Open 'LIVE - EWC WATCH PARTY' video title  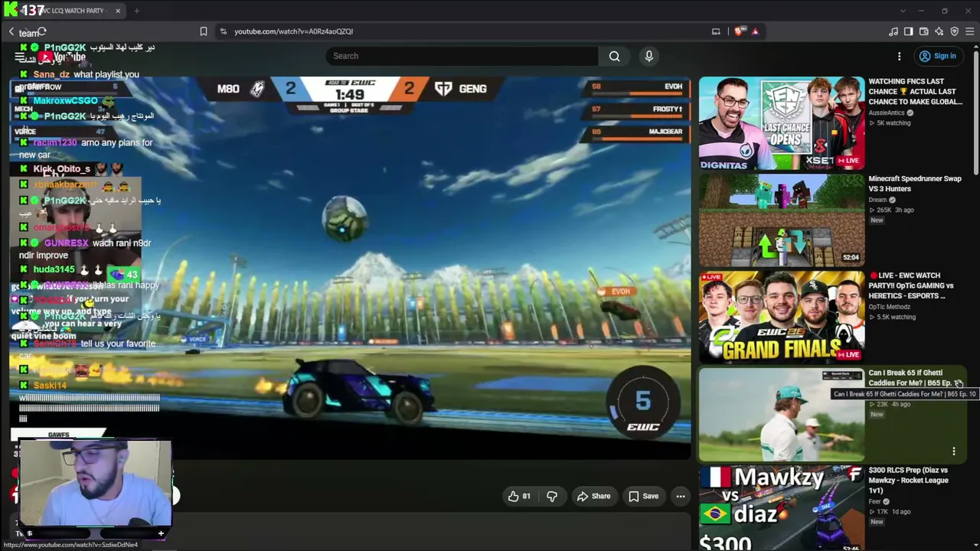(x=911, y=285)
